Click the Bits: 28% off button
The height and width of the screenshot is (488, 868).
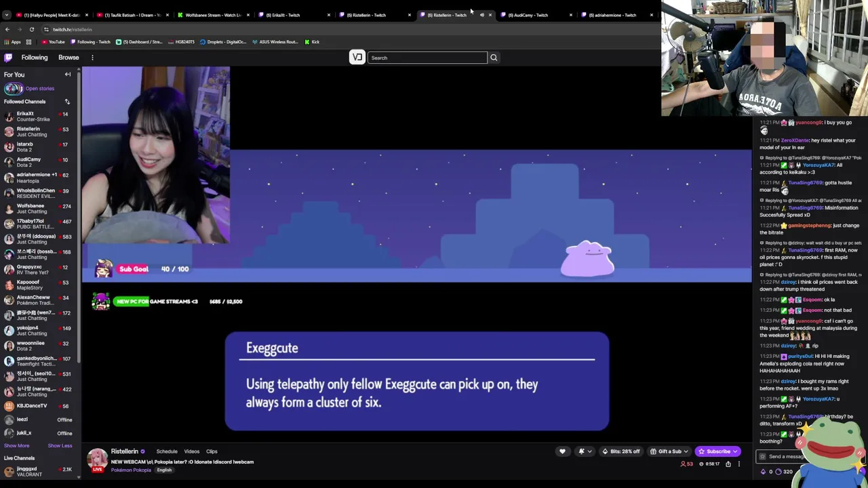pos(621,451)
